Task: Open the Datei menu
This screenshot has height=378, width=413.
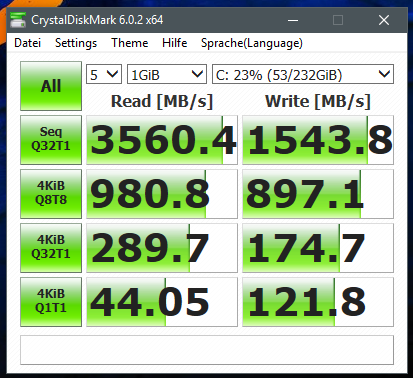Action: coord(28,43)
